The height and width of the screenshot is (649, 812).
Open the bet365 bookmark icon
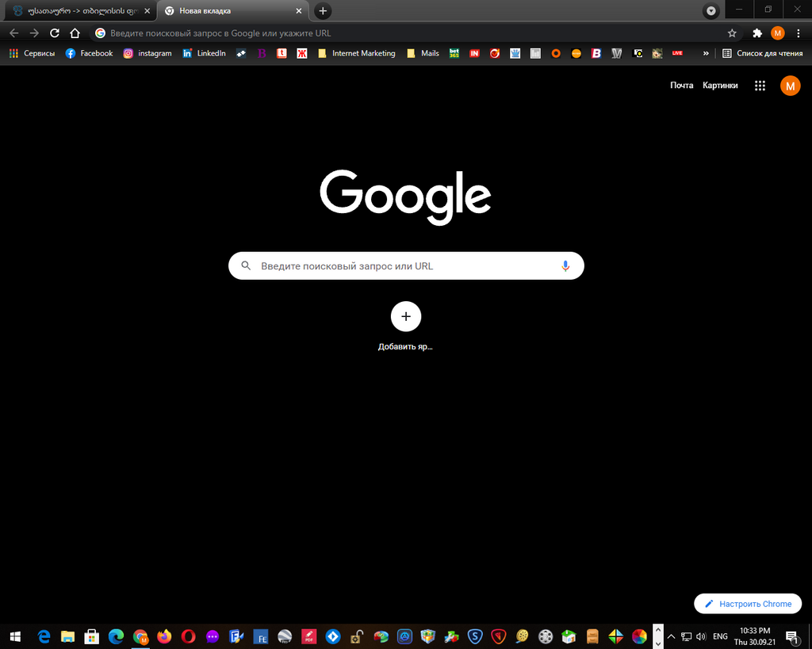(454, 53)
